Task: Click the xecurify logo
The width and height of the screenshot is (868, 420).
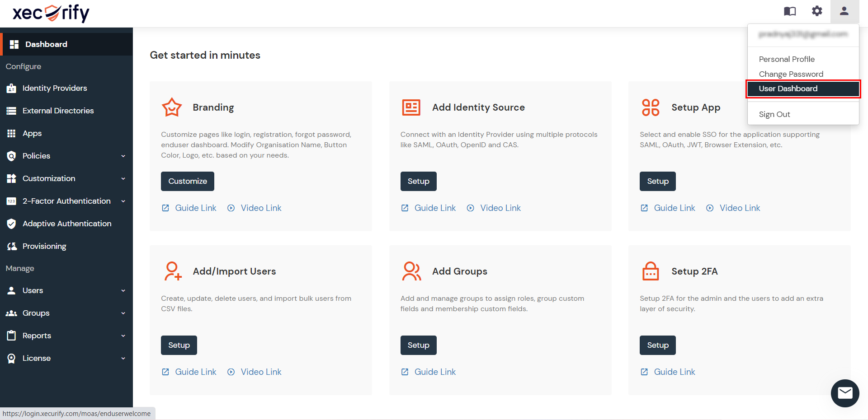Action: pos(51,13)
